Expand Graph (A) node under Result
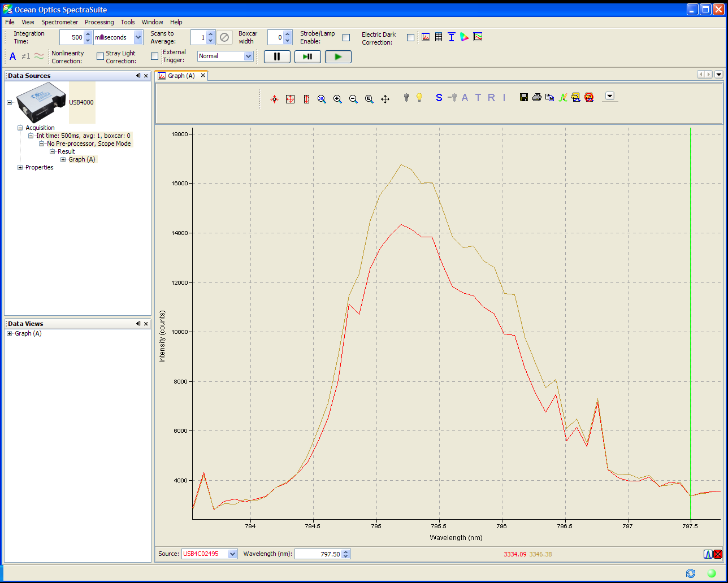728x583 pixels. [63, 159]
